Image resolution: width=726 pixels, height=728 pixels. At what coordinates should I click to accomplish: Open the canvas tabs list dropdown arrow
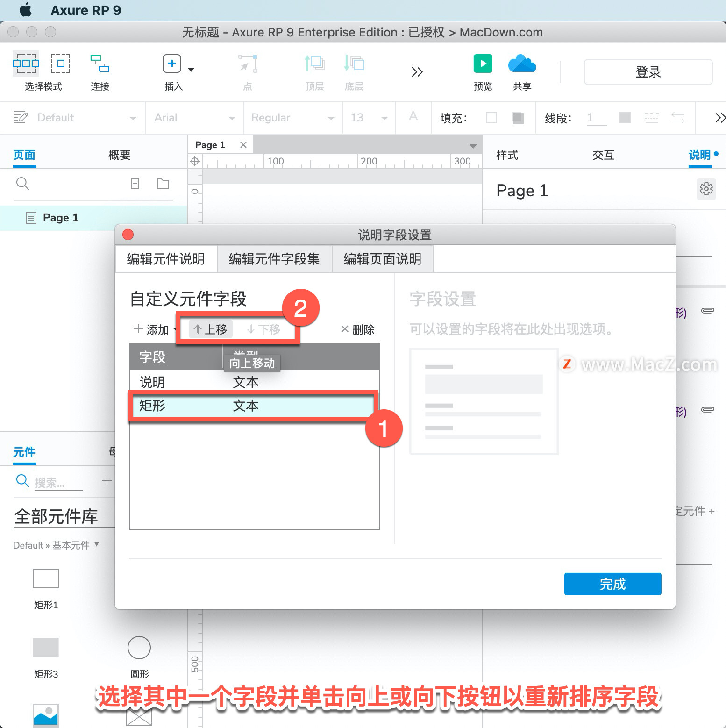[473, 146]
